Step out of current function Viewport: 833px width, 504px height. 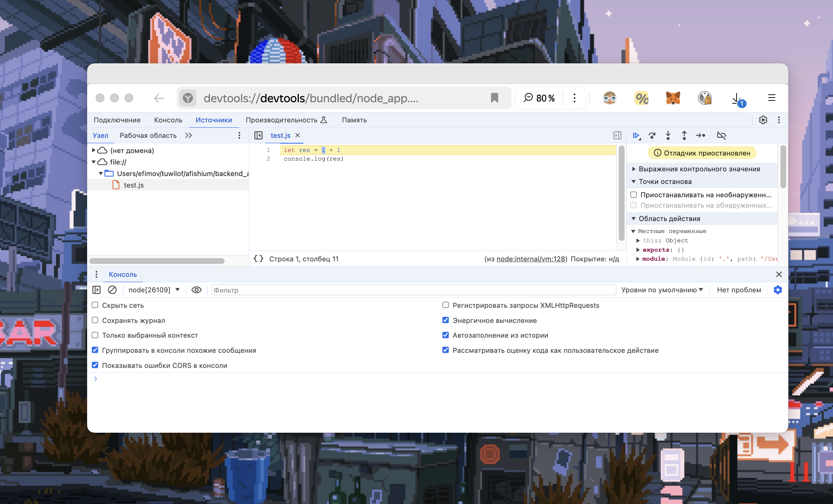[684, 135]
